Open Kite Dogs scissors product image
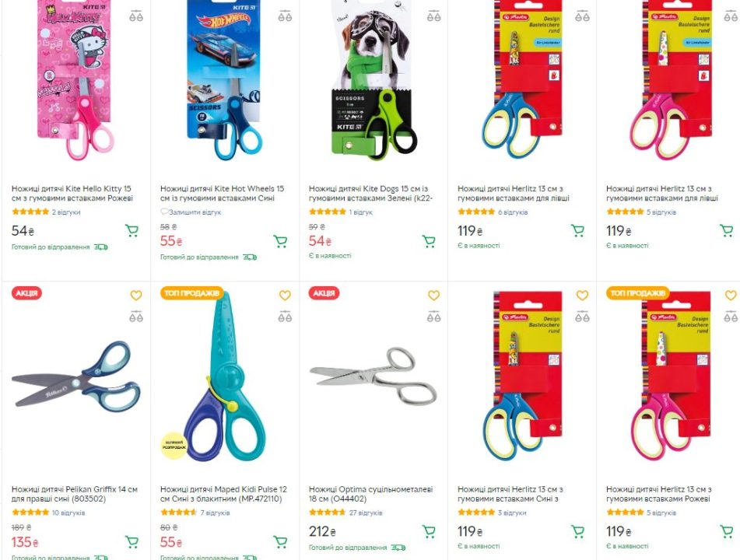This screenshot has width=740, height=560. tap(374, 80)
